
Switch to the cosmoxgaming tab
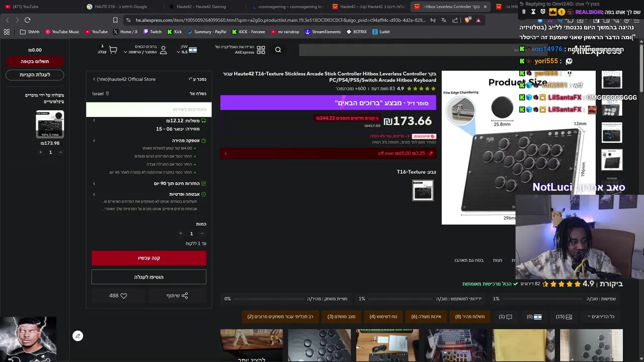point(287,7)
